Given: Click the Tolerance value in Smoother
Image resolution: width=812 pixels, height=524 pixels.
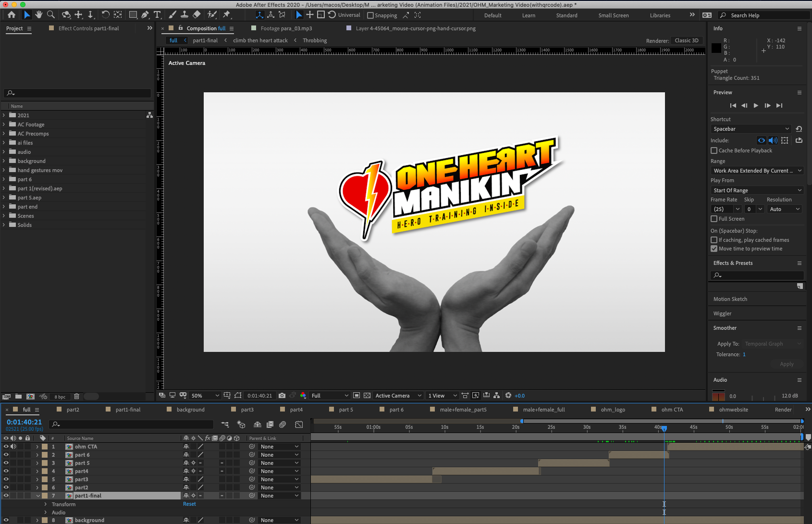Looking at the screenshot, I should (x=744, y=354).
